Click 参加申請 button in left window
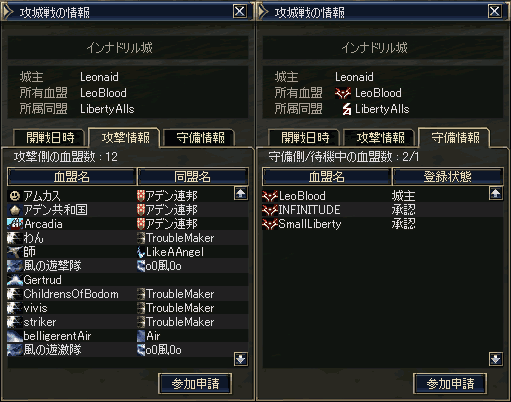 pyautogui.click(x=195, y=384)
